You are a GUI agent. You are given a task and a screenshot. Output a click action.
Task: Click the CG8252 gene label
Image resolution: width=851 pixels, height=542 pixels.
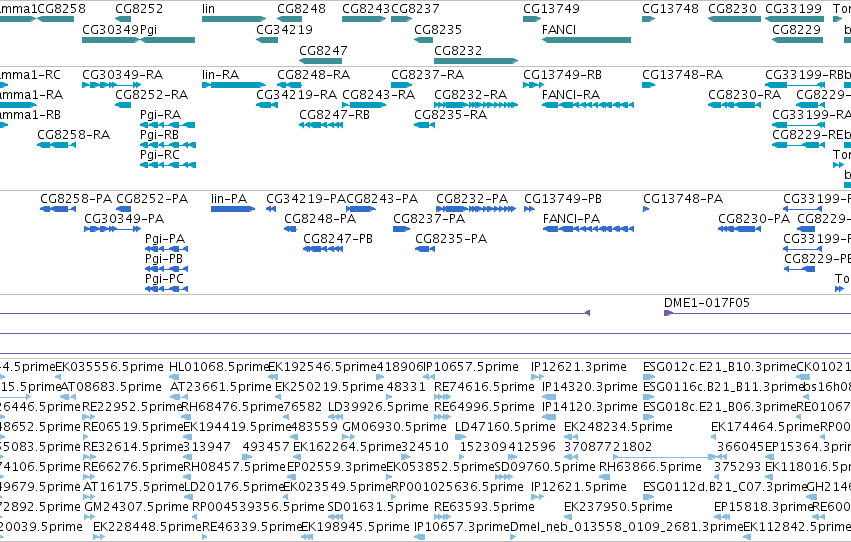click(139, 9)
